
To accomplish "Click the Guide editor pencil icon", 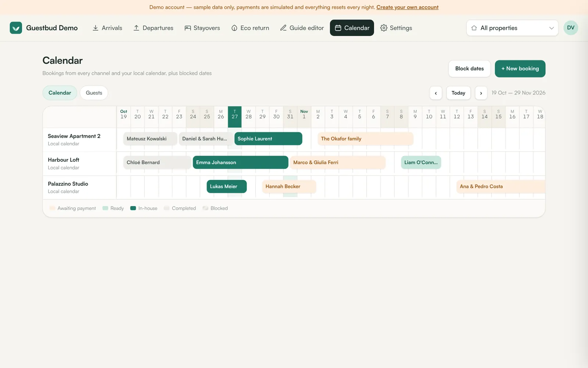I will [283, 28].
